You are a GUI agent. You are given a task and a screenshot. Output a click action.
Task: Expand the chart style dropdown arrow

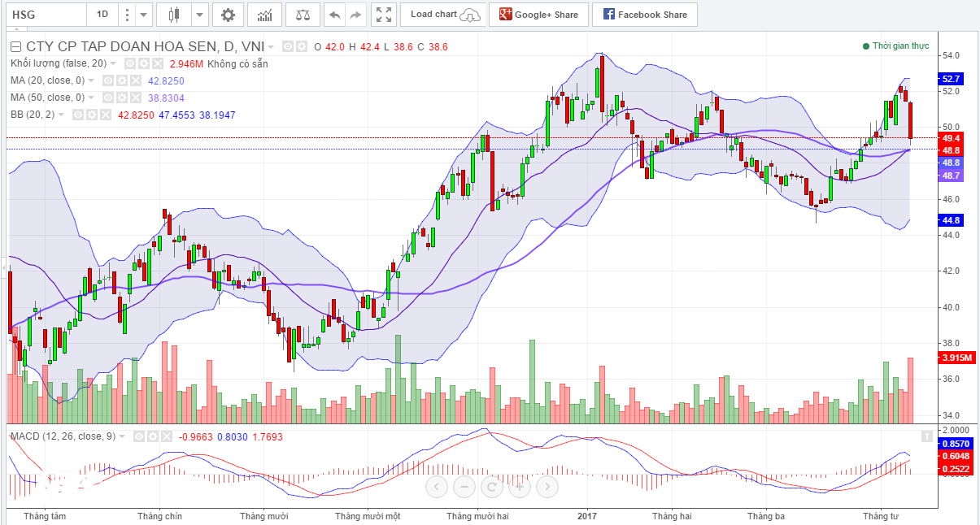[199, 15]
